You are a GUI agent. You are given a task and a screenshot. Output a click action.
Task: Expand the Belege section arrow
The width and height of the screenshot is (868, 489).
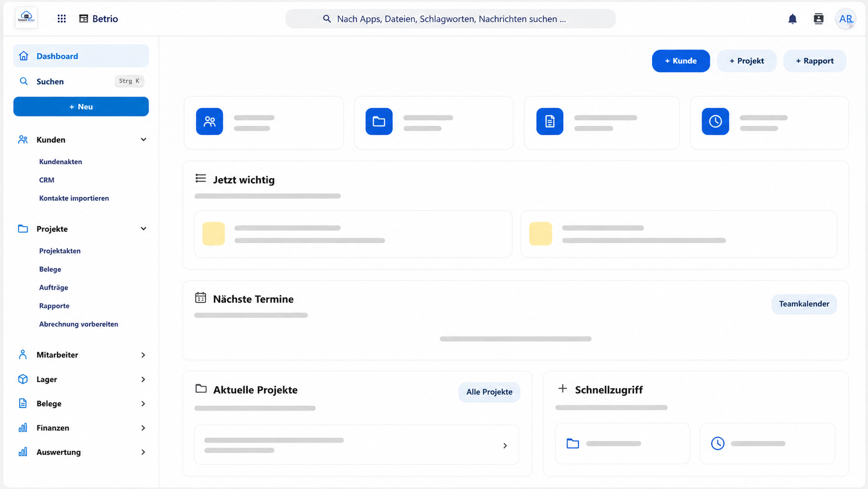143,404
